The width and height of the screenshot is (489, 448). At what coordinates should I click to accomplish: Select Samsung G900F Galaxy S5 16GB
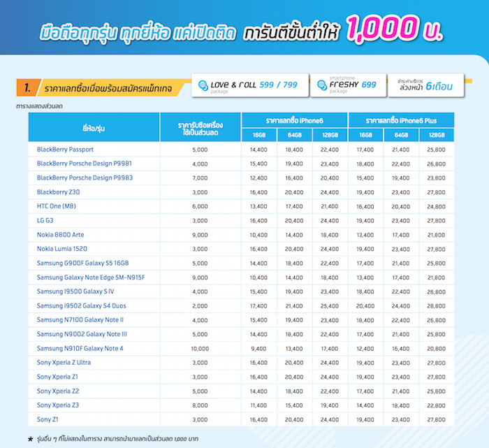[x=82, y=263]
